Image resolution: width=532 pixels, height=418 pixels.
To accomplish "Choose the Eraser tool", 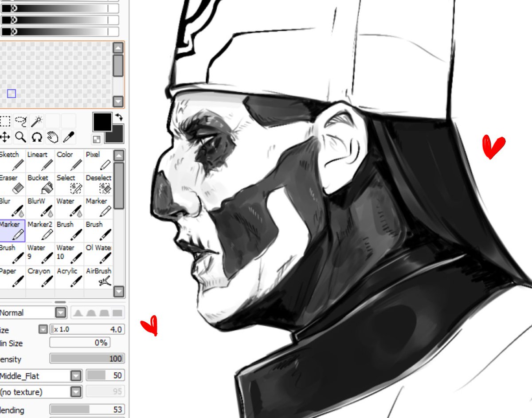I will [x=12, y=184].
